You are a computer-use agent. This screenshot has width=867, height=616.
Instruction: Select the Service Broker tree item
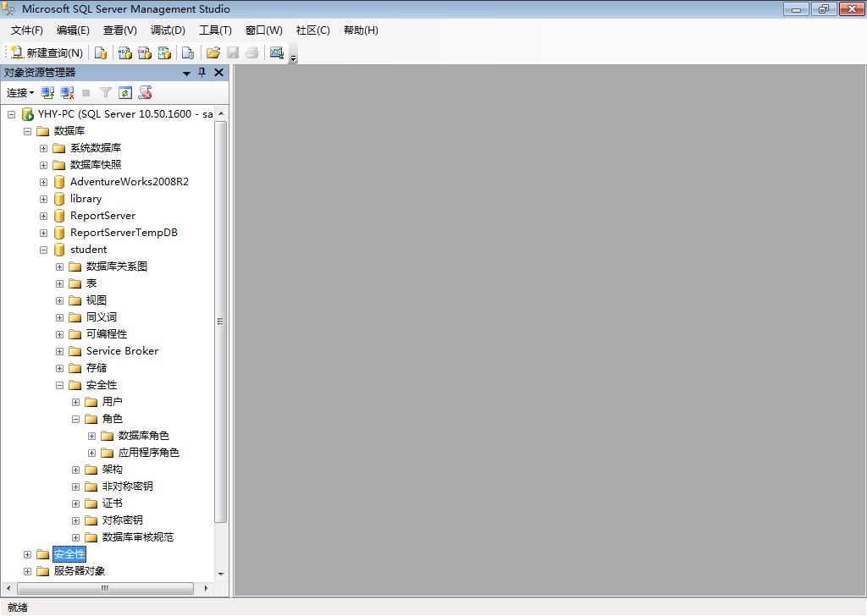point(122,351)
